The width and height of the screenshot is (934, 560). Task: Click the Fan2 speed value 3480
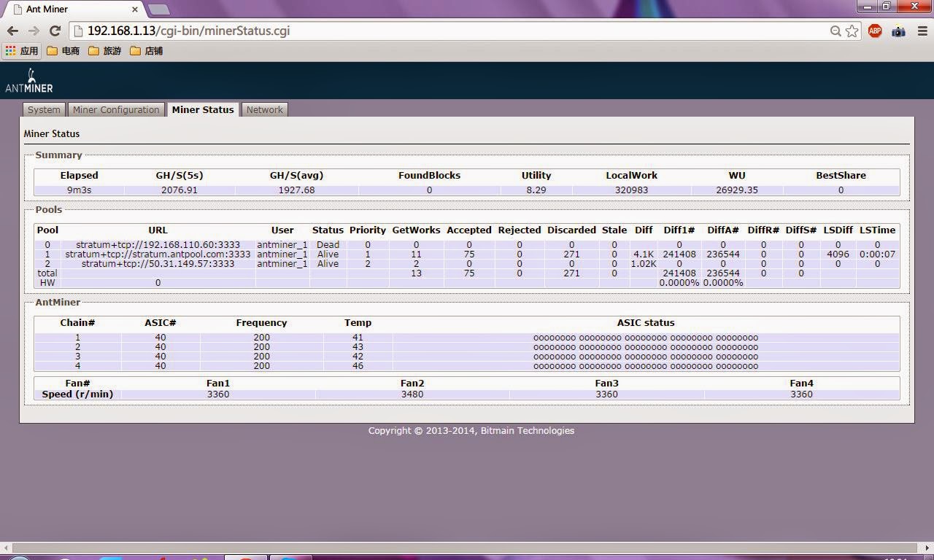(x=412, y=394)
